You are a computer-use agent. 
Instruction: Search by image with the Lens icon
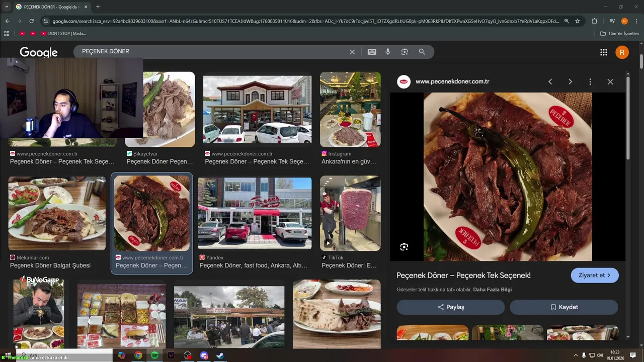click(405, 52)
